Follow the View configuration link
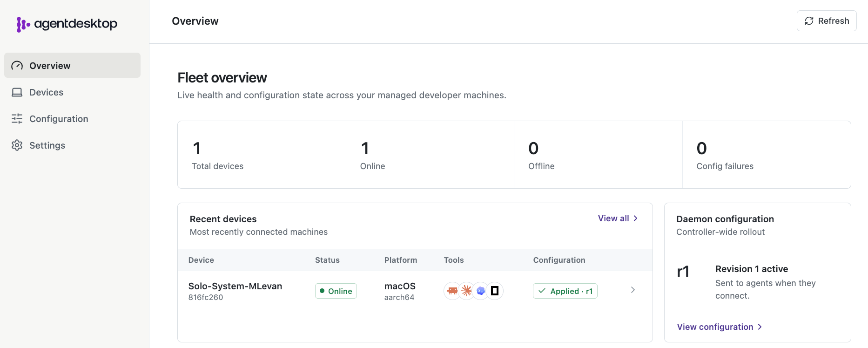This screenshot has width=868, height=348. click(x=720, y=327)
